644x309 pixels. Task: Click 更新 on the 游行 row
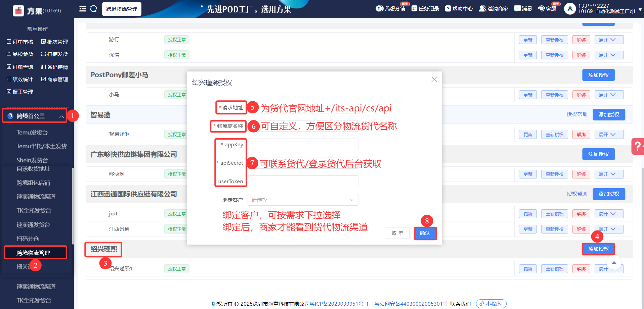pos(528,40)
